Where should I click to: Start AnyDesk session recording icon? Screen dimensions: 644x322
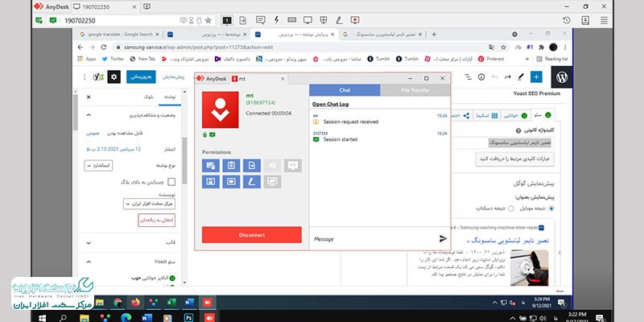pyautogui.click(x=355, y=20)
